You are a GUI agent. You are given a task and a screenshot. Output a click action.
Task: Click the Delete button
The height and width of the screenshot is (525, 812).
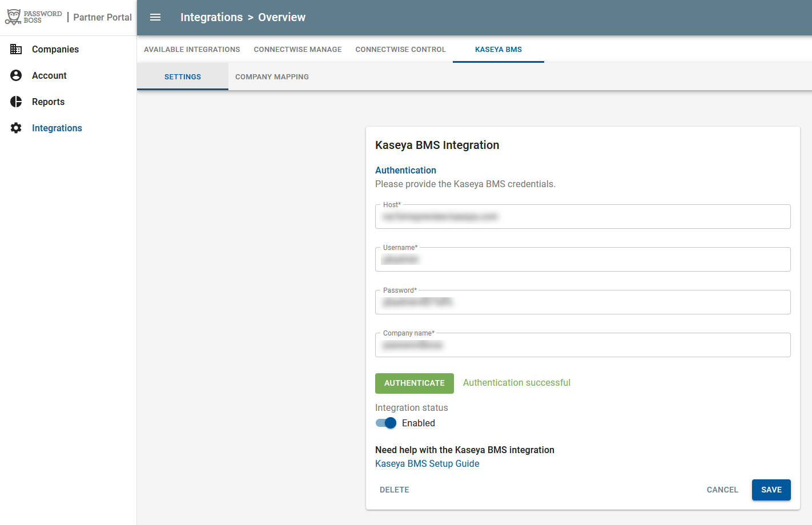(x=395, y=490)
